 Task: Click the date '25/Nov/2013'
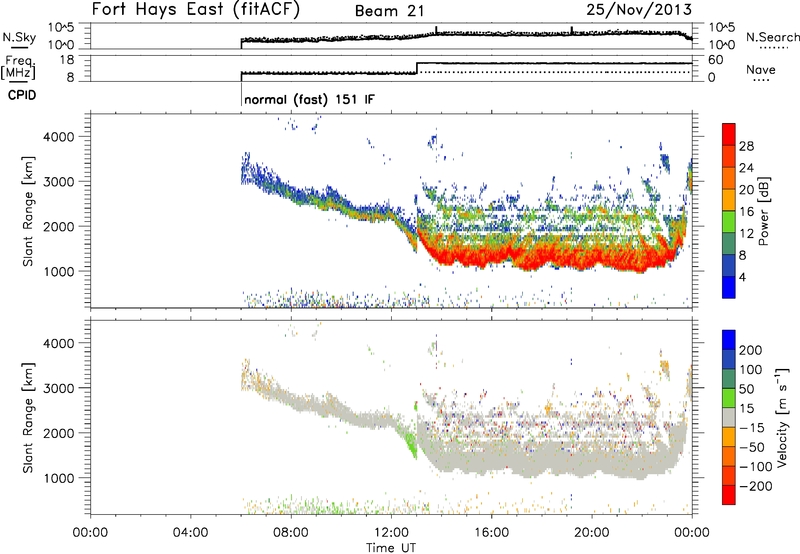pos(639,9)
